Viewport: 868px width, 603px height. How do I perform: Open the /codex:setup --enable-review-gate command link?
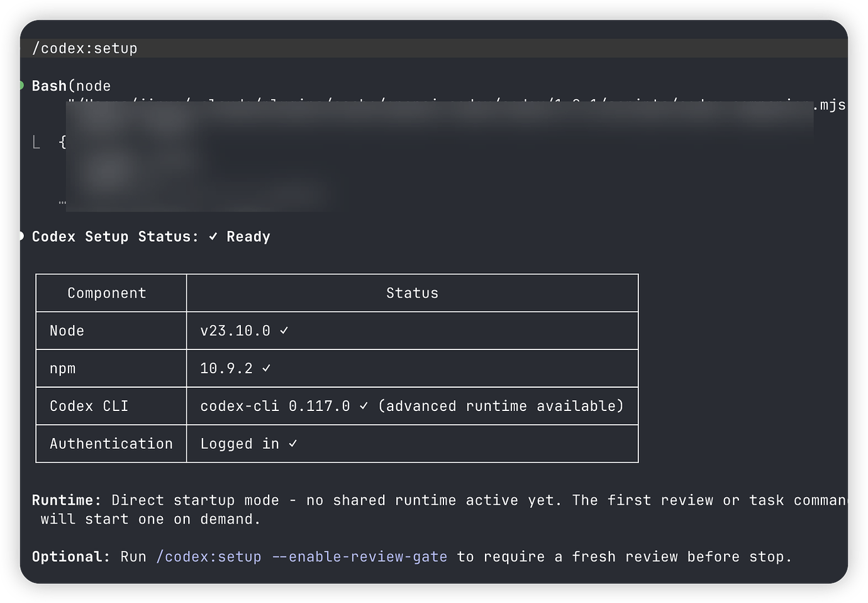[302, 557]
